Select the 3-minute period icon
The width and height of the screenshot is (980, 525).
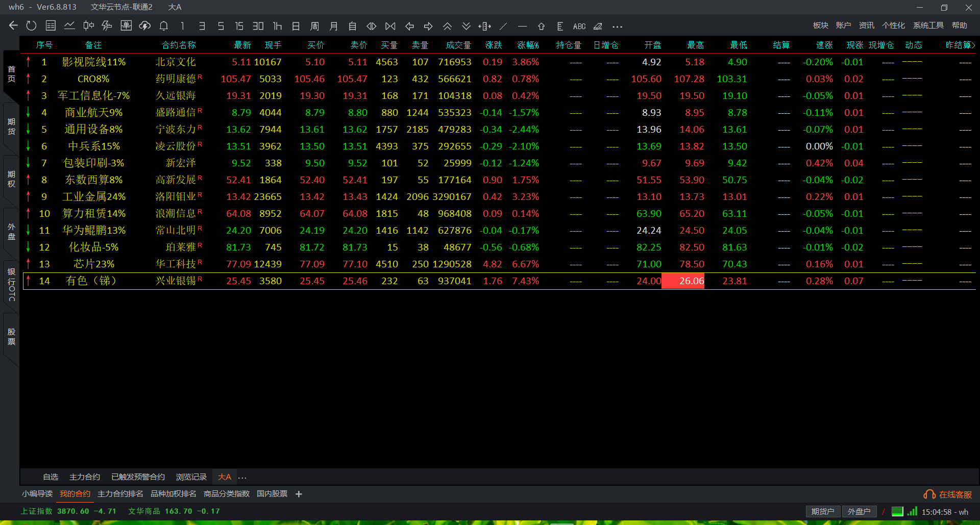pos(202,26)
